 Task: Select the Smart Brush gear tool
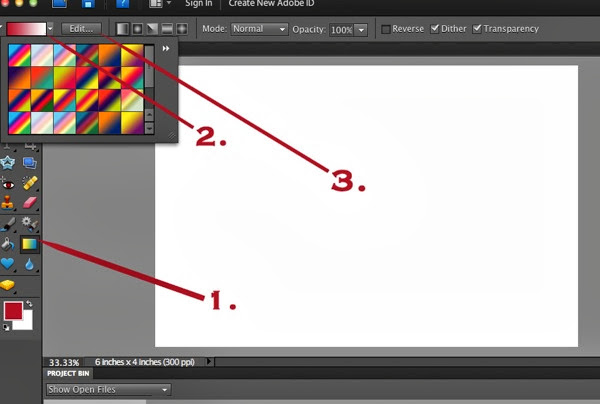[x=29, y=224]
